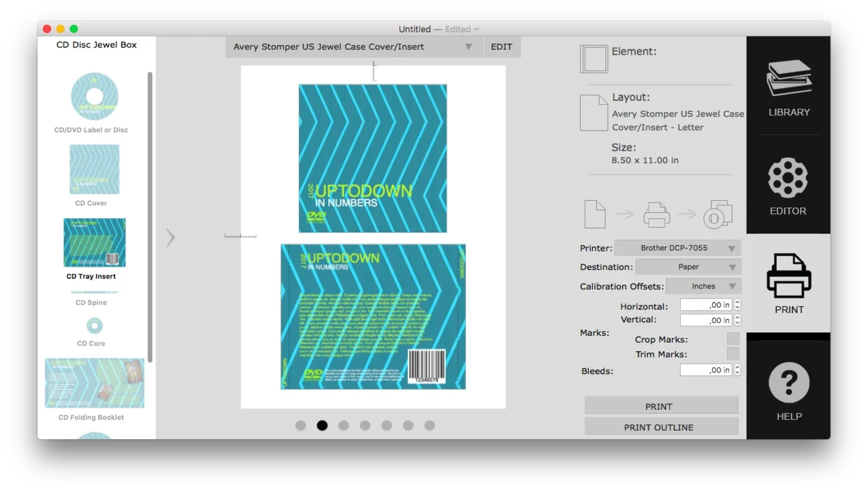
Task: Click the Layout page icon
Action: point(594,113)
